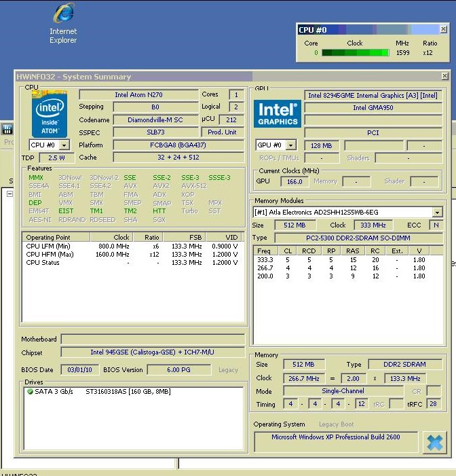Click the DEP feature label

coord(35,203)
